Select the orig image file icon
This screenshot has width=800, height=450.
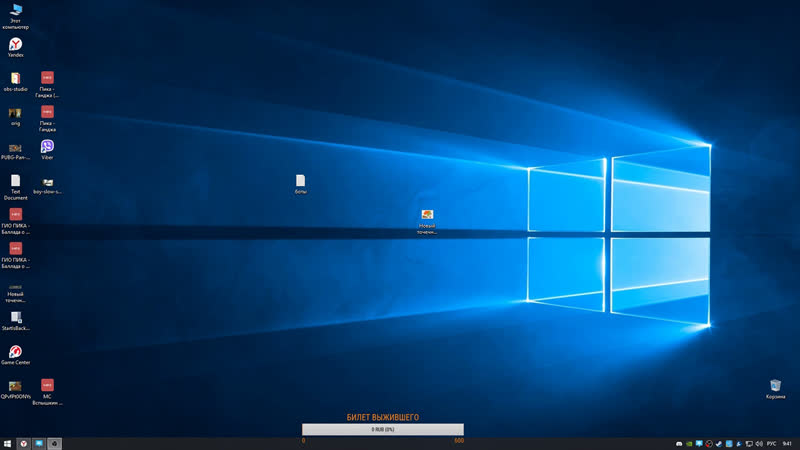15,116
